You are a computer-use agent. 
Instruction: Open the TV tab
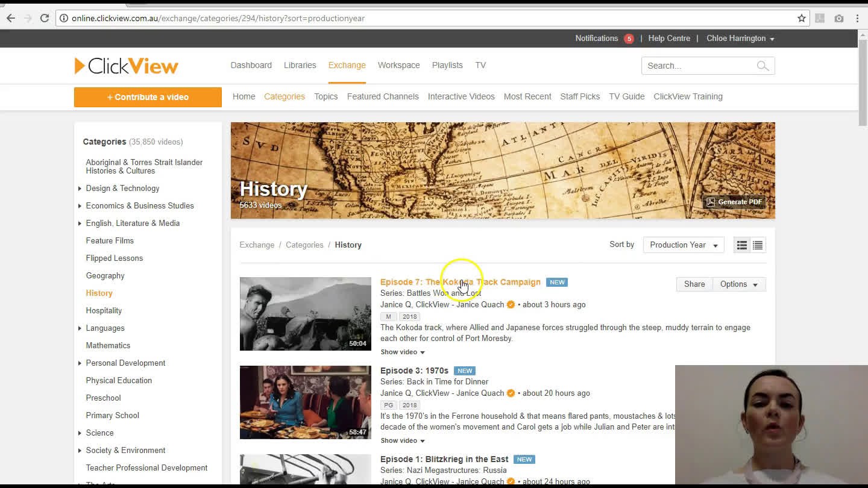(x=480, y=65)
